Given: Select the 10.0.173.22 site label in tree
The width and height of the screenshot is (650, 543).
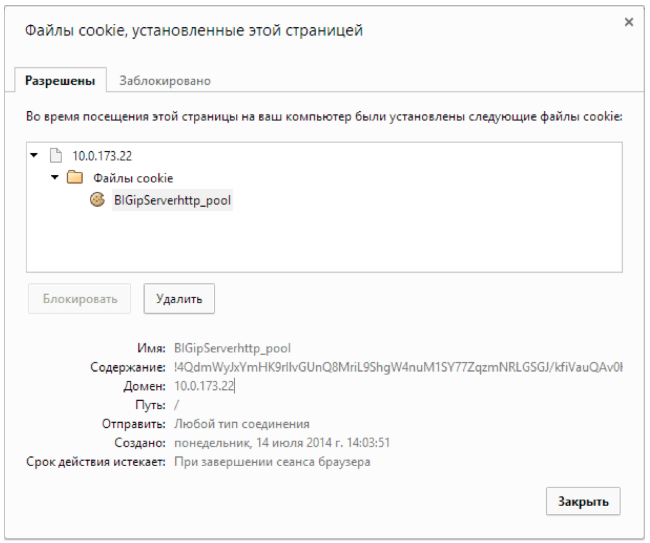Looking at the screenshot, I should (101, 156).
